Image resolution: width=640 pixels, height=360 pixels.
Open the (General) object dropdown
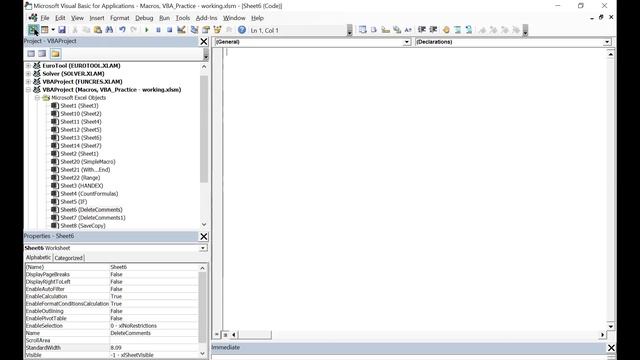[407, 42]
